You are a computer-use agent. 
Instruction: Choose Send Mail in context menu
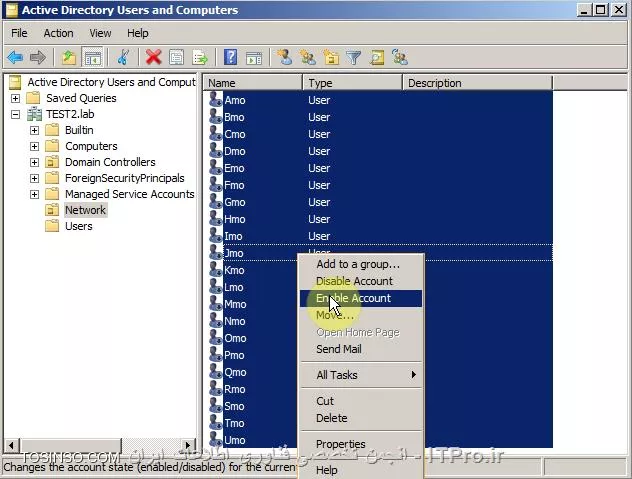[361, 349]
